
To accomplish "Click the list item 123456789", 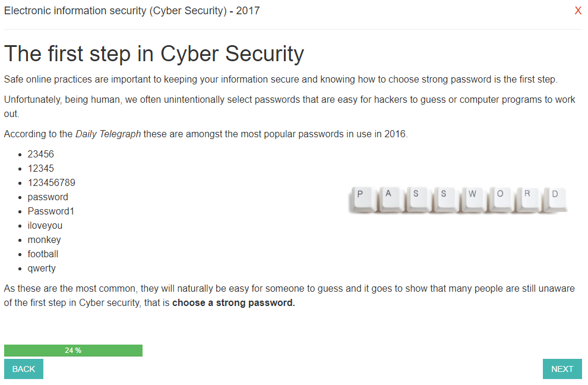I will (51, 183).
